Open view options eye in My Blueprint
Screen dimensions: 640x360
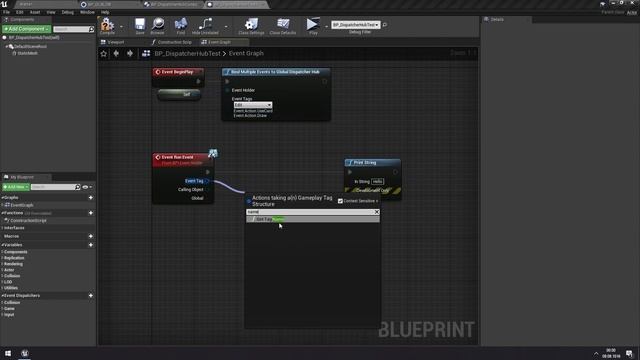point(85,187)
